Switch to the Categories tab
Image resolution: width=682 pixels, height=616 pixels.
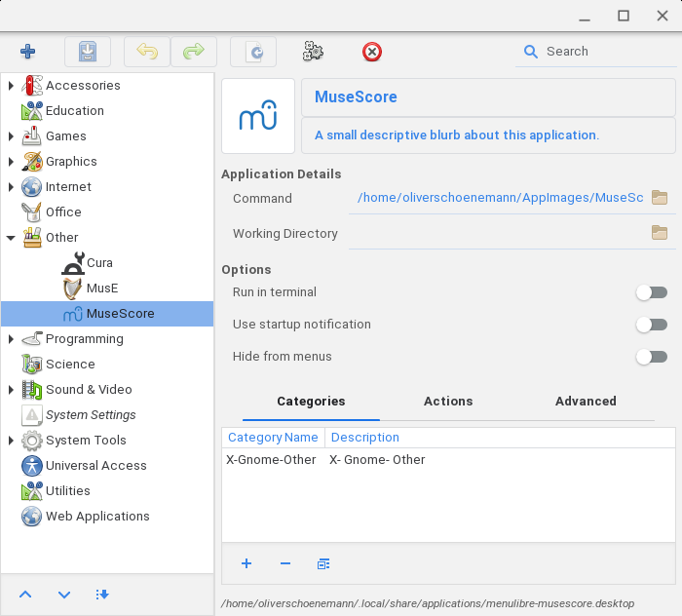pyautogui.click(x=311, y=402)
